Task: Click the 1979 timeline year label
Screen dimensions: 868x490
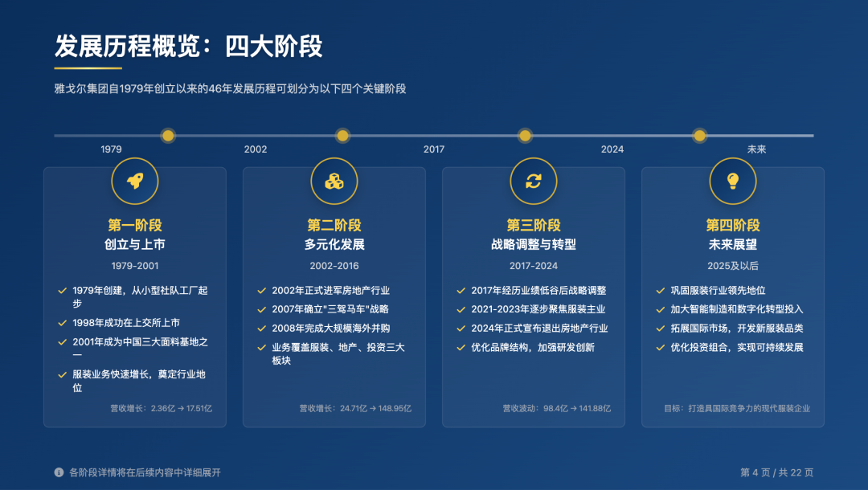Action: 111,149
